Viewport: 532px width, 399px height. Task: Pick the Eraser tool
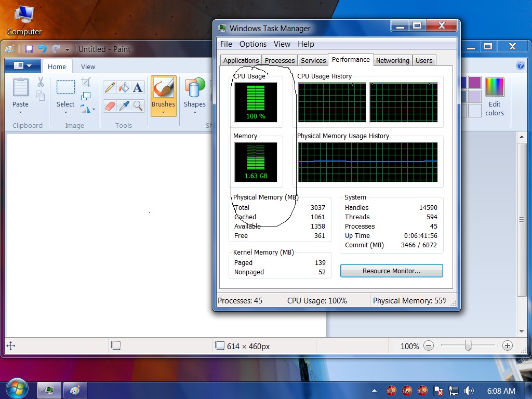pos(110,106)
